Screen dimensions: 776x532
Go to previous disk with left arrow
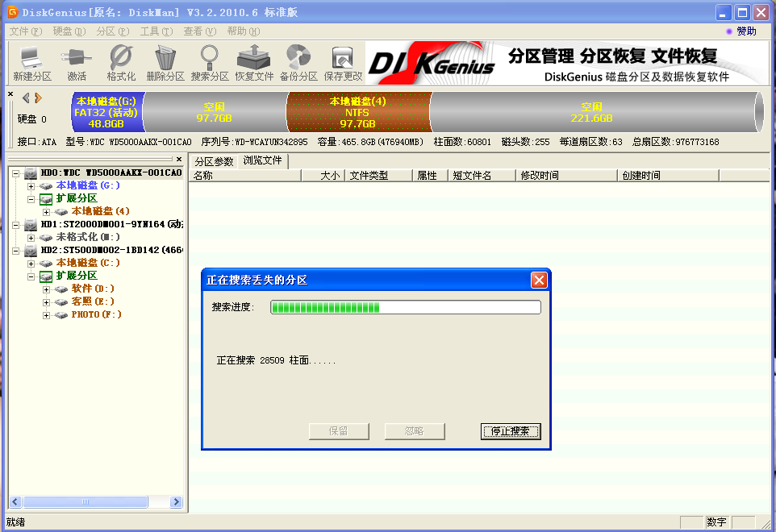(x=27, y=98)
